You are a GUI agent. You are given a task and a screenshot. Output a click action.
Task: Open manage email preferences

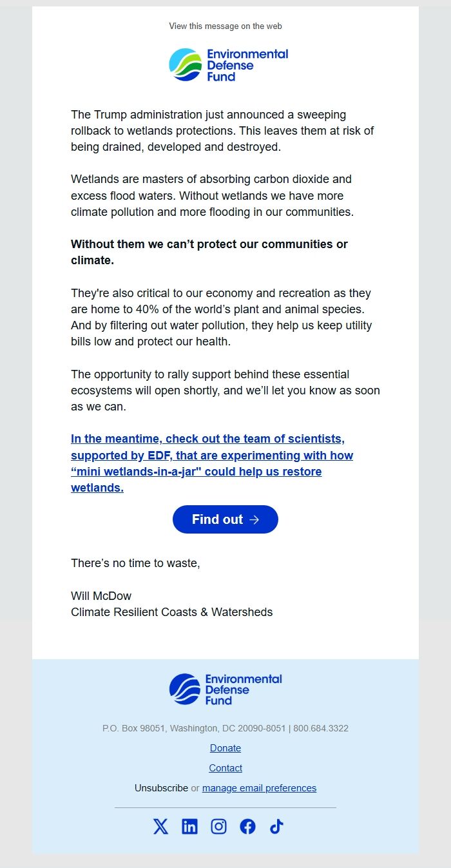(259, 787)
